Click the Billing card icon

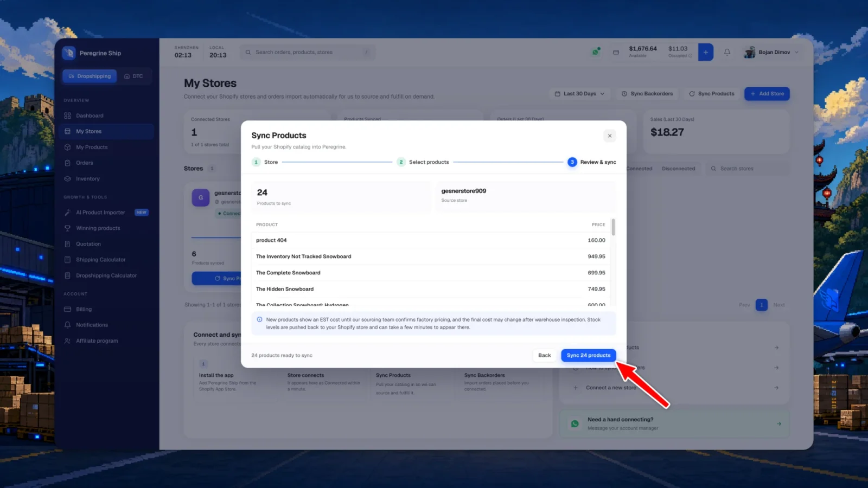[68, 309]
